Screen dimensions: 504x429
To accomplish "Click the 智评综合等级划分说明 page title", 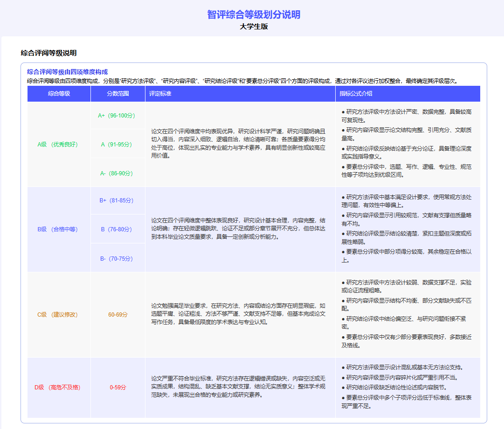I will 254,14.
